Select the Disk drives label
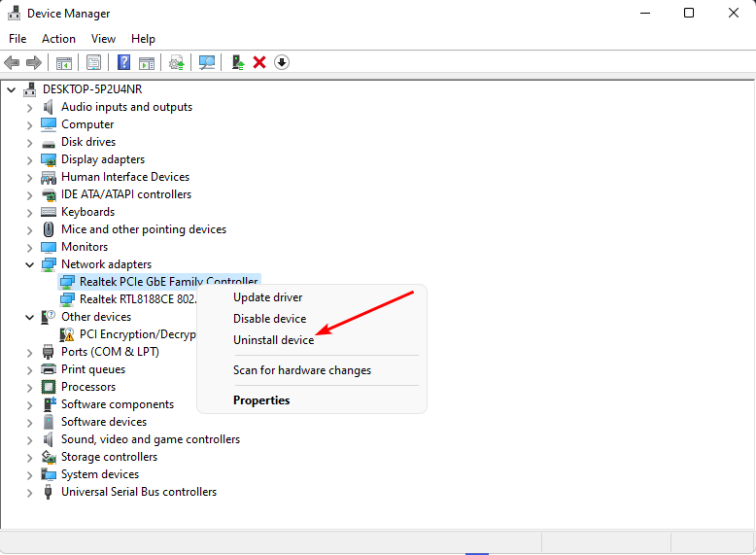The width and height of the screenshot is (756, 555). [x=88, y=142]
